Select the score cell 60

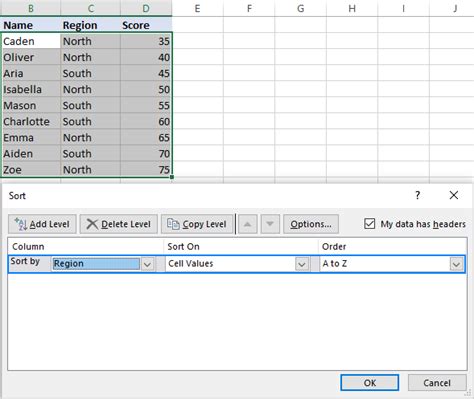coord(146,121)
